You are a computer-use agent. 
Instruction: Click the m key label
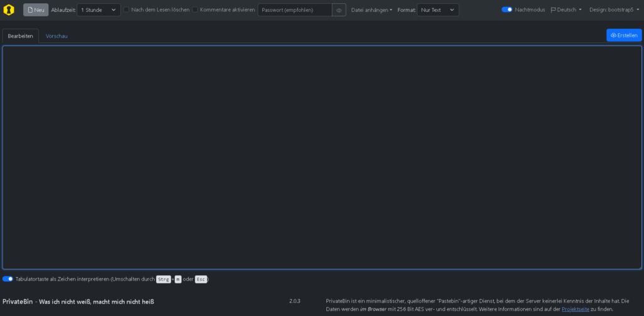pos(178,279)
